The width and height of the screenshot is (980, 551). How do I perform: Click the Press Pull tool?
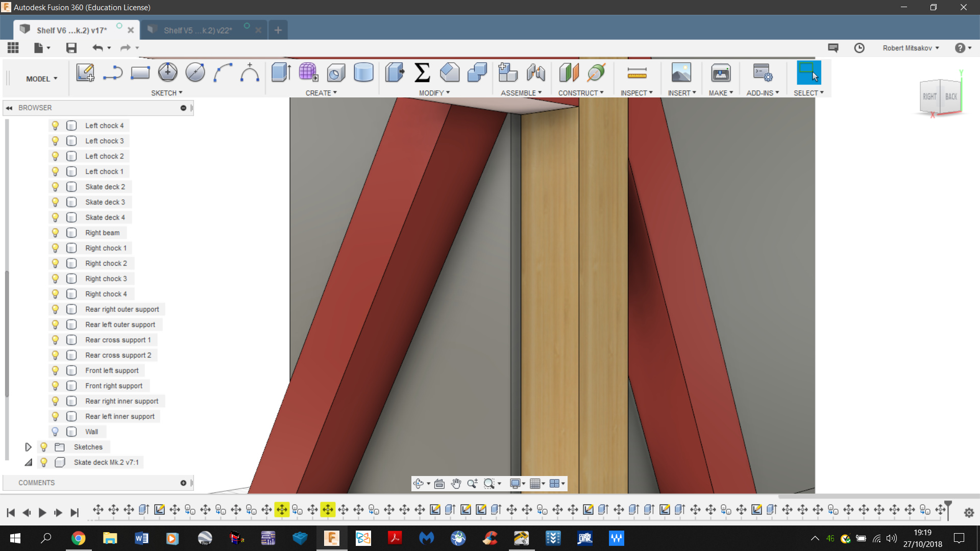click(395, 72)
